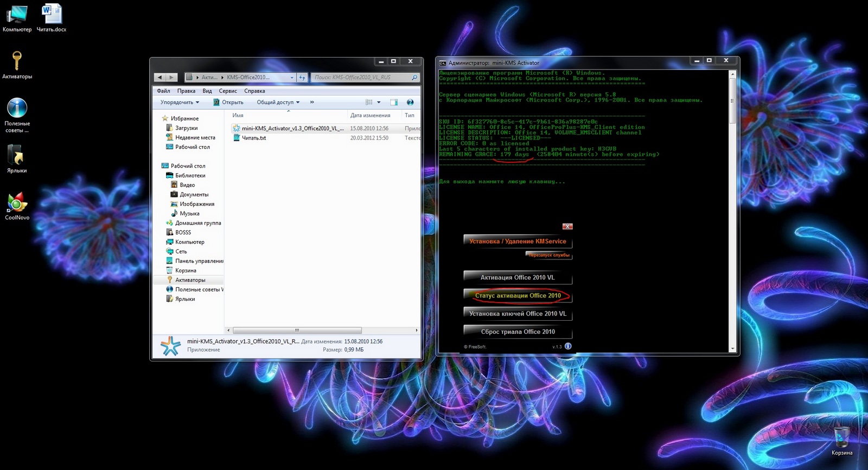Expand the breadcrumb arrow before Акти... in address bar
Screen dimensions: 868x470
197,78
